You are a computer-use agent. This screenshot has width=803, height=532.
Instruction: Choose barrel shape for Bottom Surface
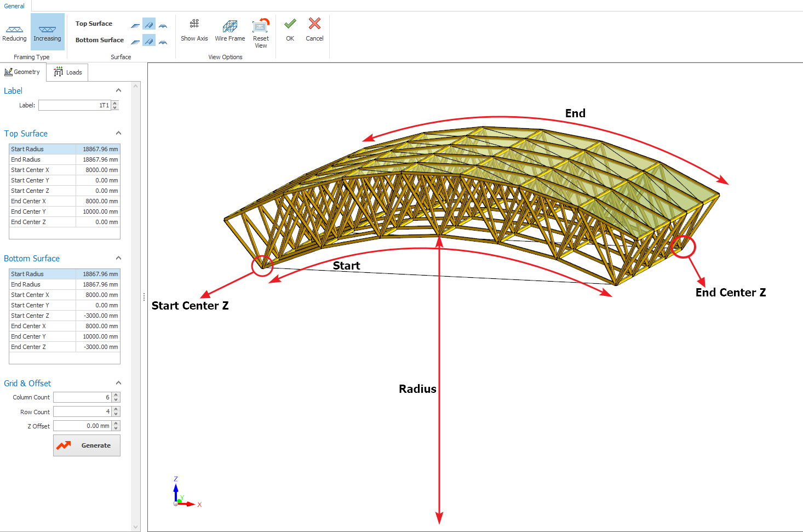click(x=149, y=41)
